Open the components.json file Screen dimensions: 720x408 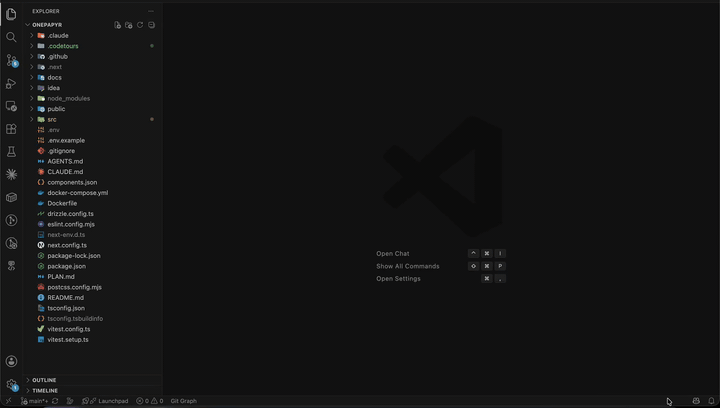[x=92, y=182]
